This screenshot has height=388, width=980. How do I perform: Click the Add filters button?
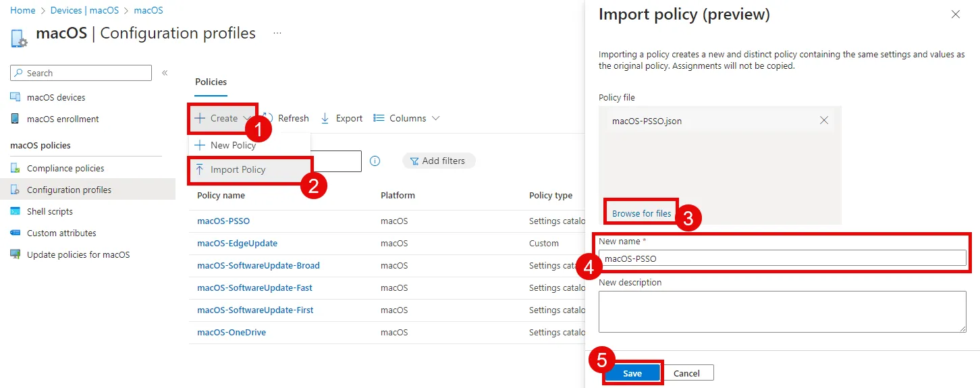(439, 161)
